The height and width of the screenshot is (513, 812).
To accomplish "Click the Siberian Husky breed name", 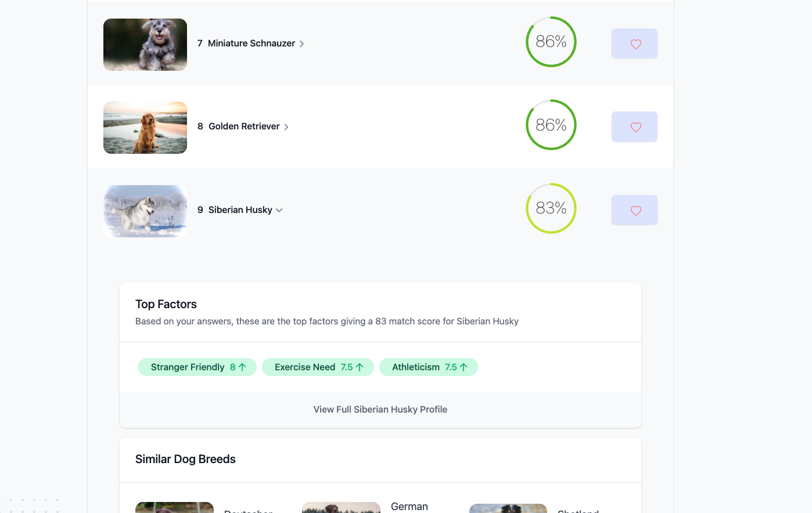I will (240, 210).
